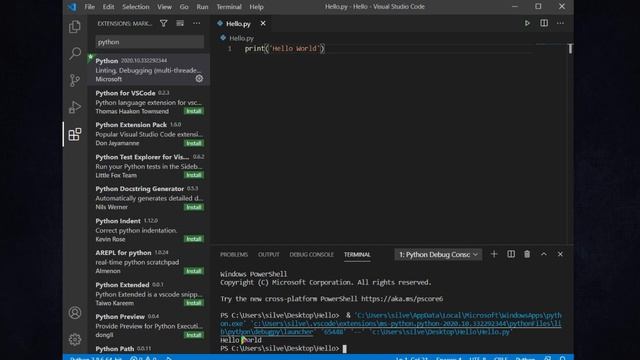Open the terminal selector dropdown

click(x=438, y=254)
